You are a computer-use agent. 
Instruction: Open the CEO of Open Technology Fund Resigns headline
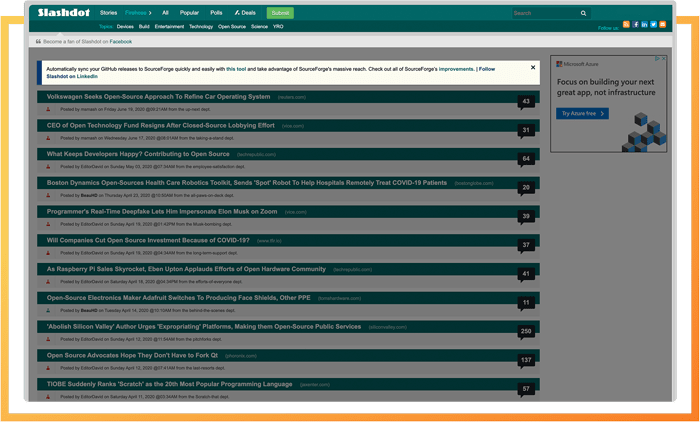[x=160, y=126]
